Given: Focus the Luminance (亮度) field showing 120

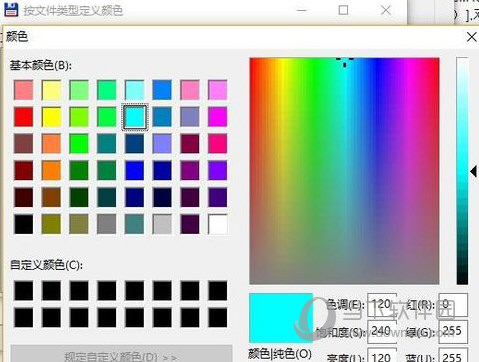Looking at the screenshot, I should pos(382,355).
